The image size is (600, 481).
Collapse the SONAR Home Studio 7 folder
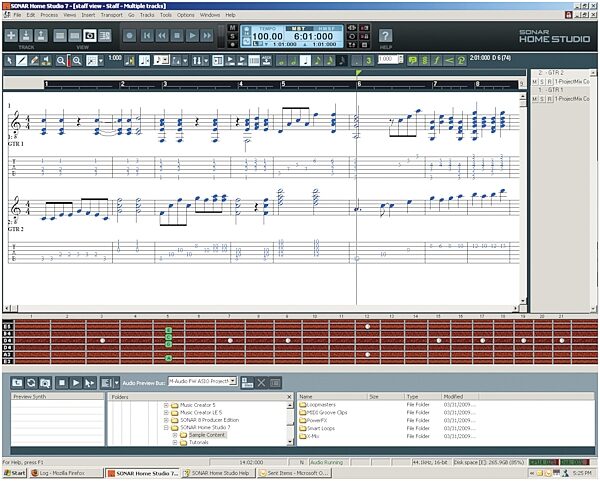click(x=166, y=428)
